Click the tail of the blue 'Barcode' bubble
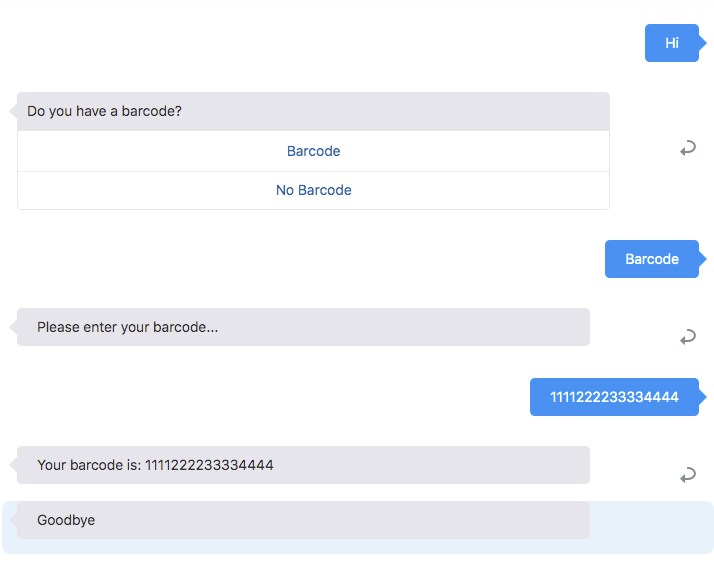 pos(703,259)
